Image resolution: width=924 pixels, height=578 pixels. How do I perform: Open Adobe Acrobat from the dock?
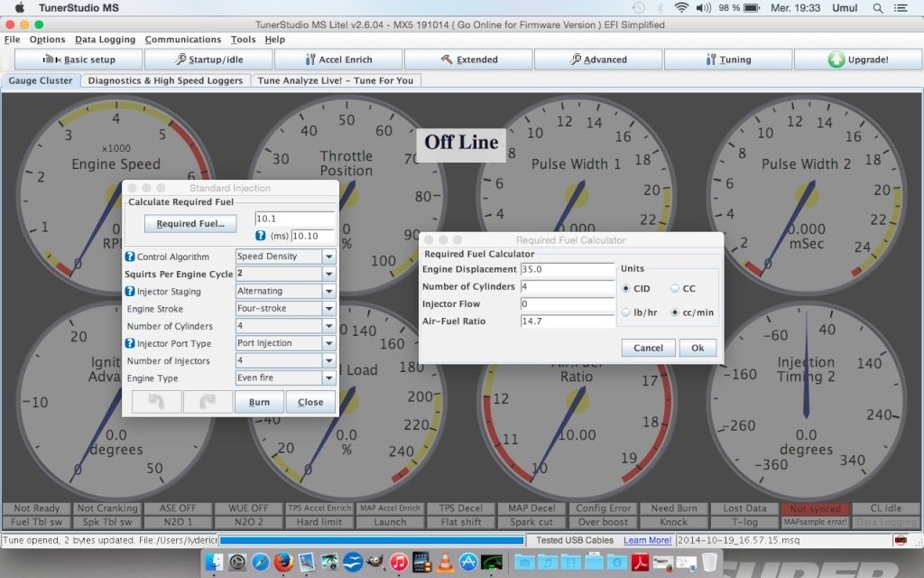point(640,562)
